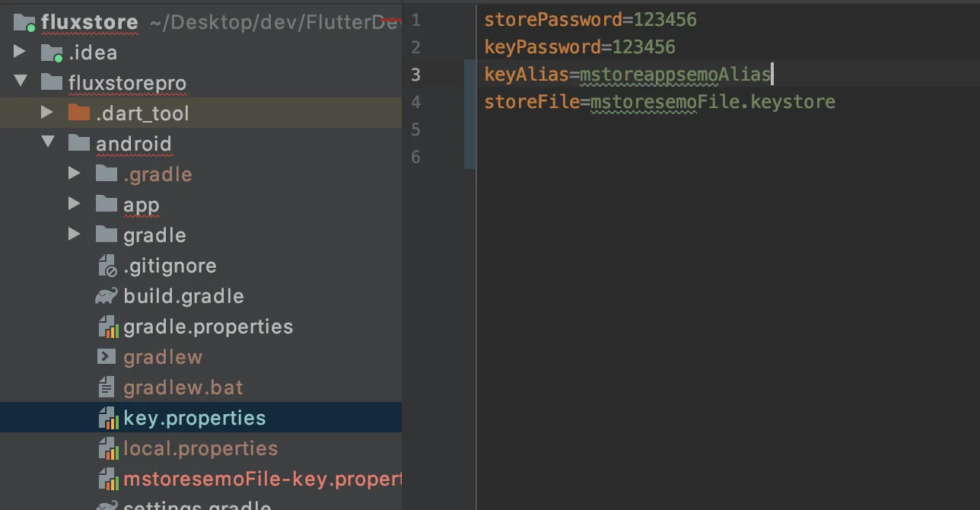The height and width of the screenshot is (510, 980).
Task: Click the gradlew.bat text file icon
Action: 107,387
